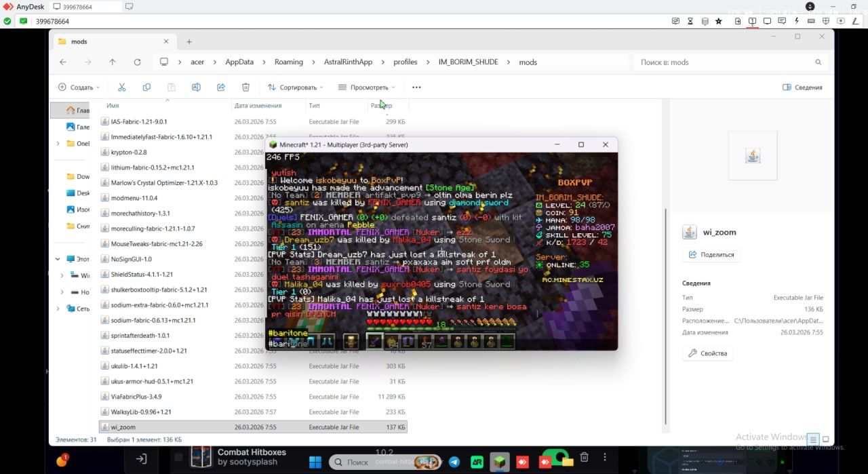The image size is (868, 474).
Task: Select the ViaFabricPlus-3.4.9 file
Action: [252, 397]
